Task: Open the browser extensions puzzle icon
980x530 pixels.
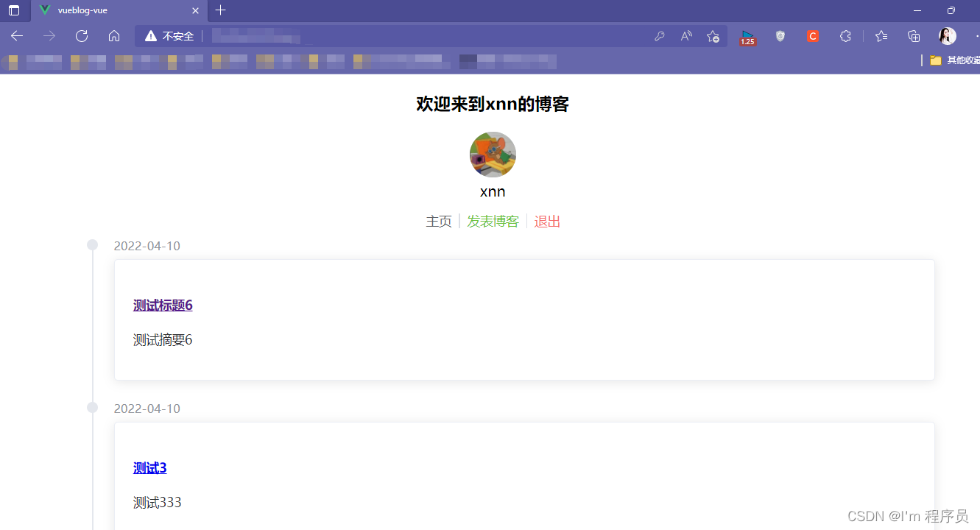Action: [x=845, y=36]
